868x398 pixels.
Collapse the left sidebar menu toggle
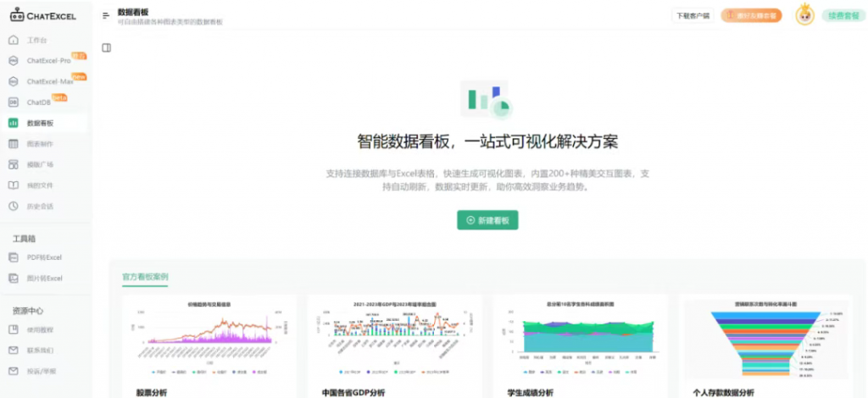pos(106,15)
